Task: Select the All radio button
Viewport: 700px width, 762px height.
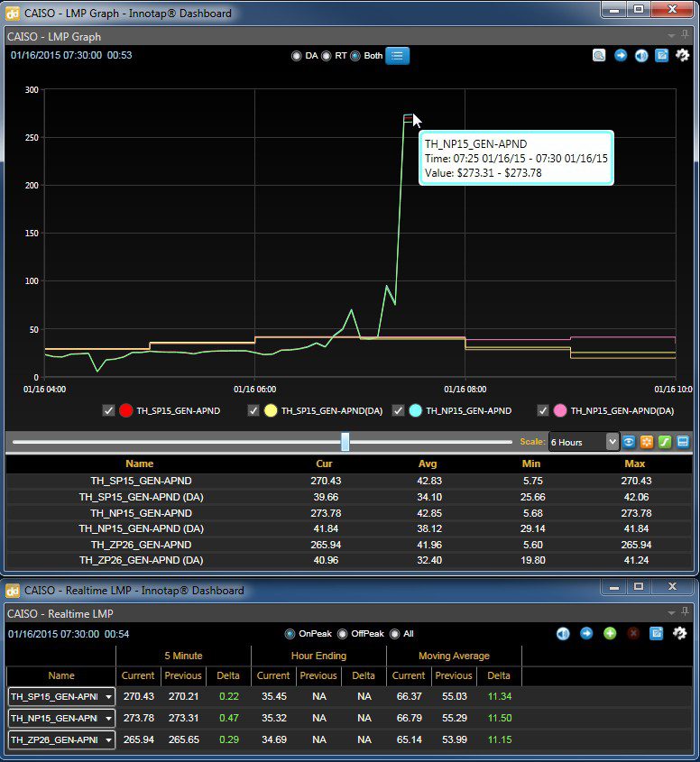Action: pyautogui.click(x=395, y=634)
